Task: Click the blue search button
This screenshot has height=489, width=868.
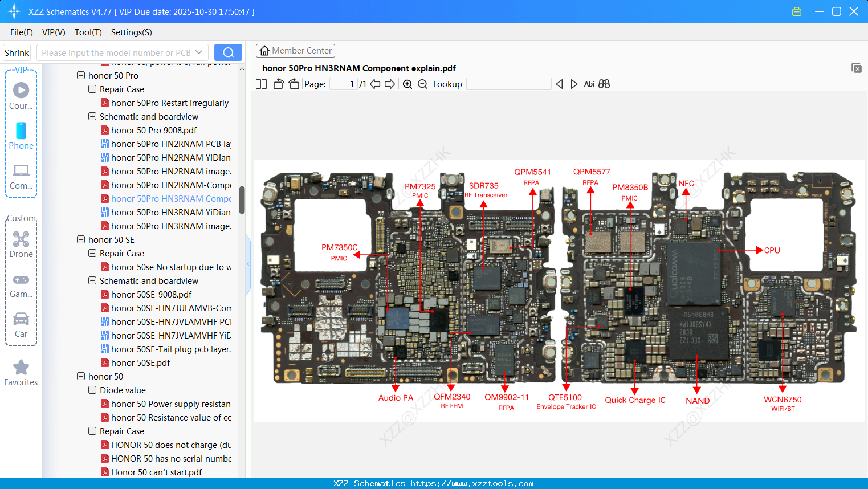Action: 228,52
